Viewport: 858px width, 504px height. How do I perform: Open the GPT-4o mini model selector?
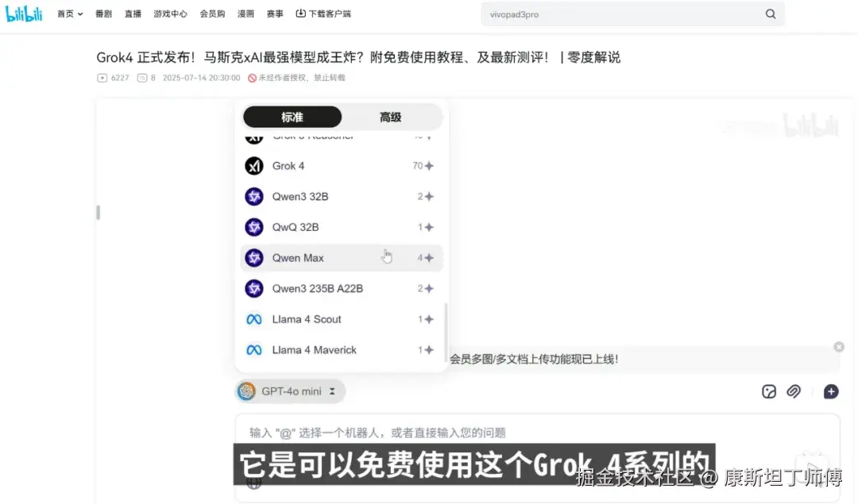click(x=289, y=391)
